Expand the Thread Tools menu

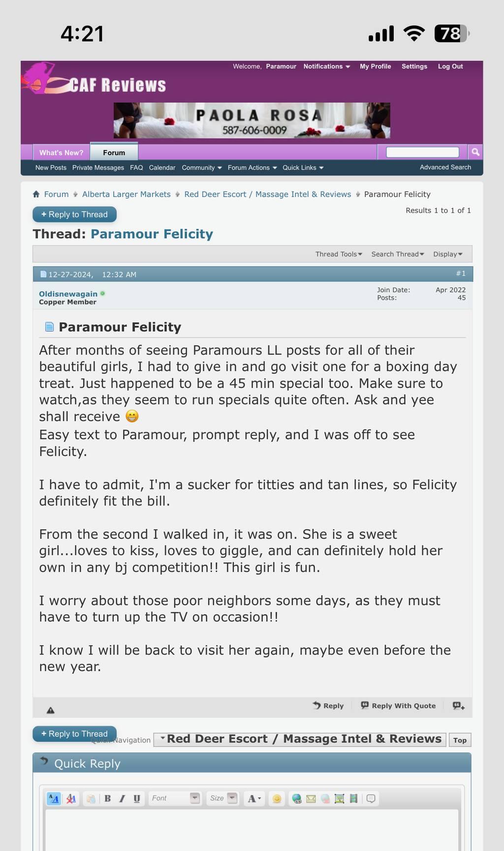coord(339,254)
